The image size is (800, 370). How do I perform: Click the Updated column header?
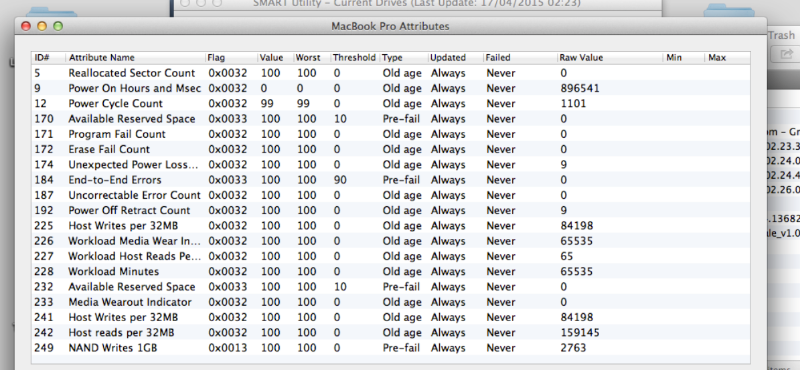[x=455, y=58]
